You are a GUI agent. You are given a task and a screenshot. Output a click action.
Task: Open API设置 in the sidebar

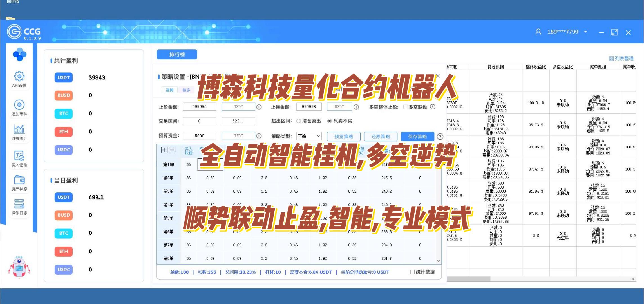(x=19, y=79)
